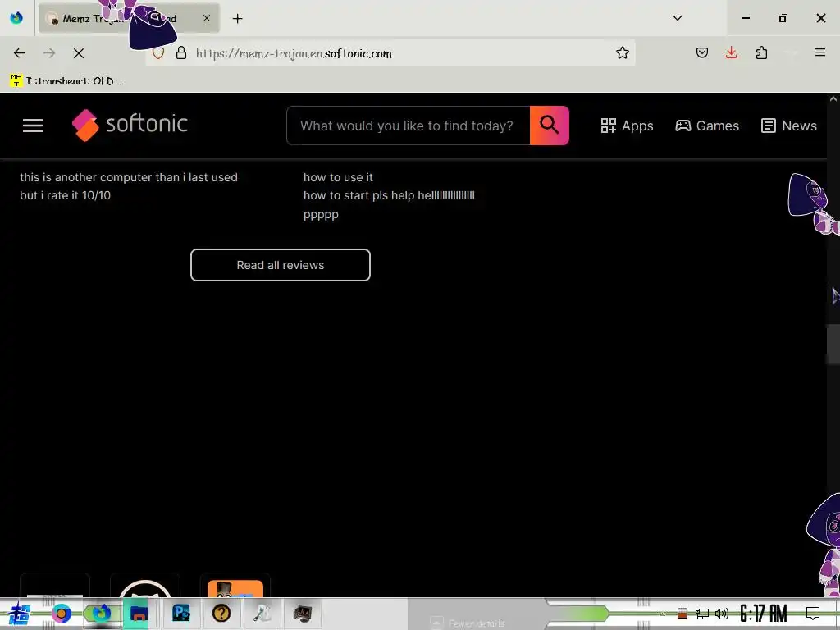This screenshot has height=630, width=840.
Task: Focus the Softonic search box
Action: point(409,126)
